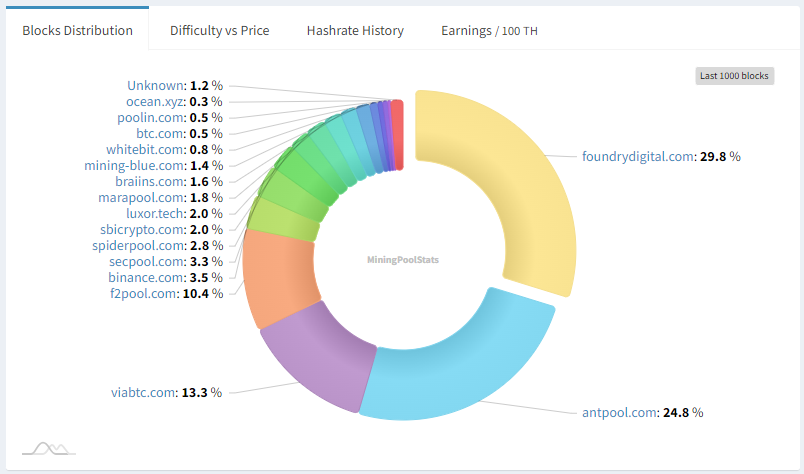The image size is (804, 474).
Task: Switch to Earnings / 100 TH tab
Action: (489, 30)
